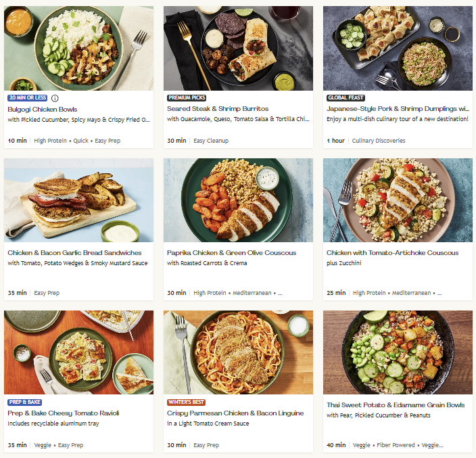476x458 pixels.
Task: Click the Winter's Best badge
Action: 187,402
